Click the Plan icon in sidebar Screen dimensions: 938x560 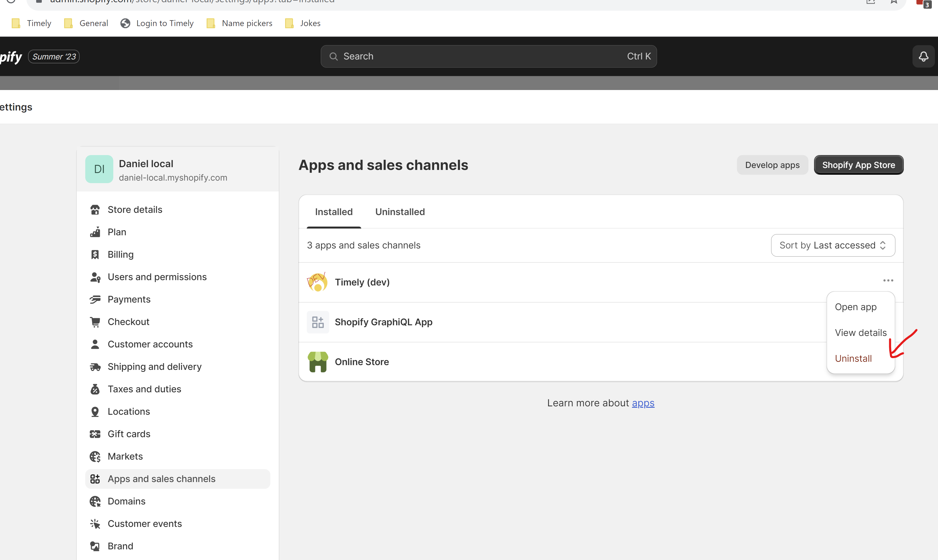click(x=95, y=232)
